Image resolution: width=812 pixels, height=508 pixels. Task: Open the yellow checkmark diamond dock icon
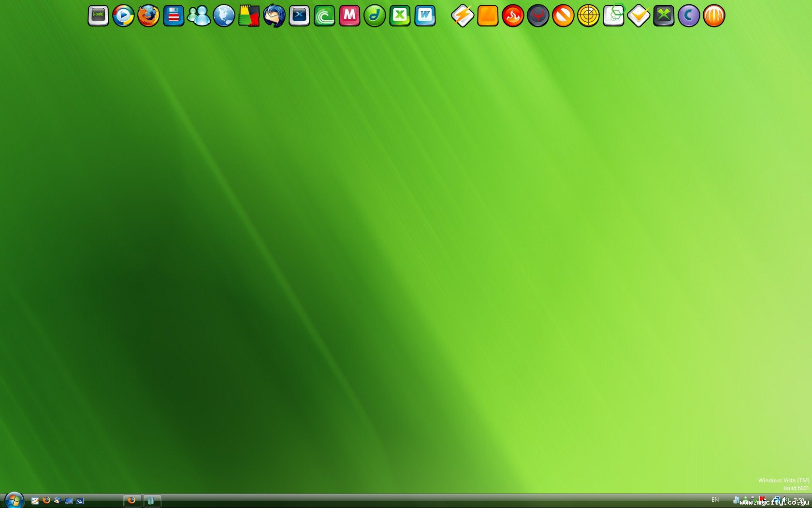coord(638,15)
